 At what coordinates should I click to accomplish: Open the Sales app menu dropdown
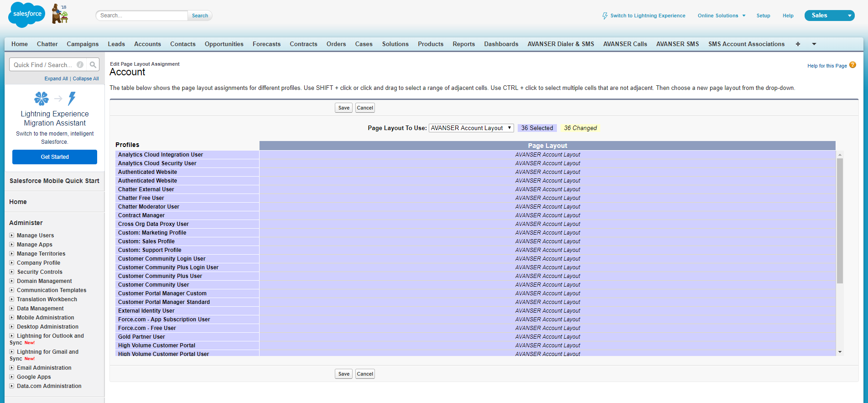coord(830,16)
